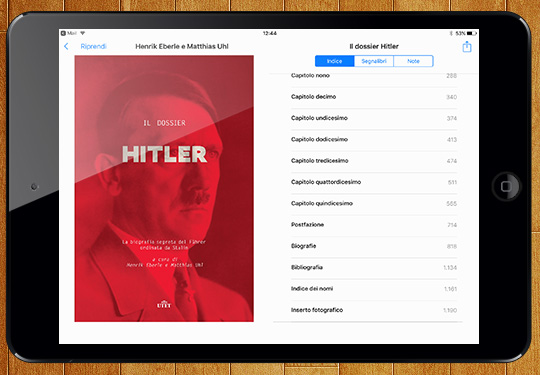Screen dimensions: 540x375
Task: Select the Indice tab
Action: [x=334, y=61]
